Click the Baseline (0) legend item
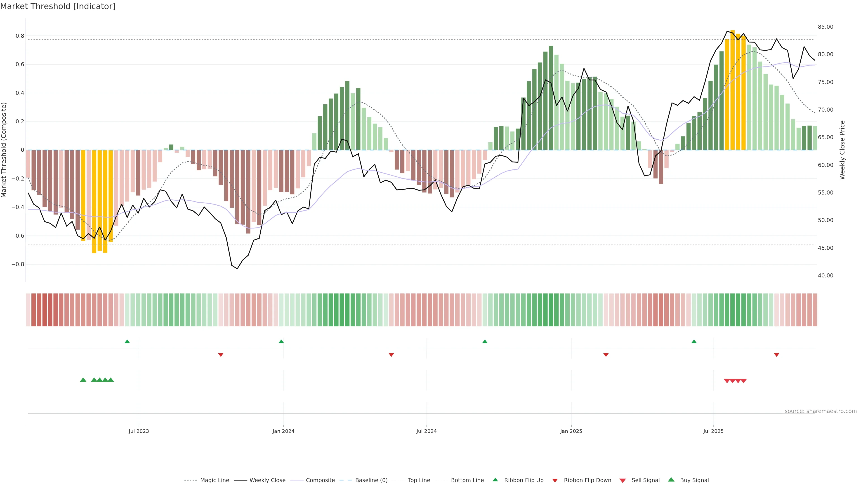This screenshot has width=868, height=488. pos(371,480)
